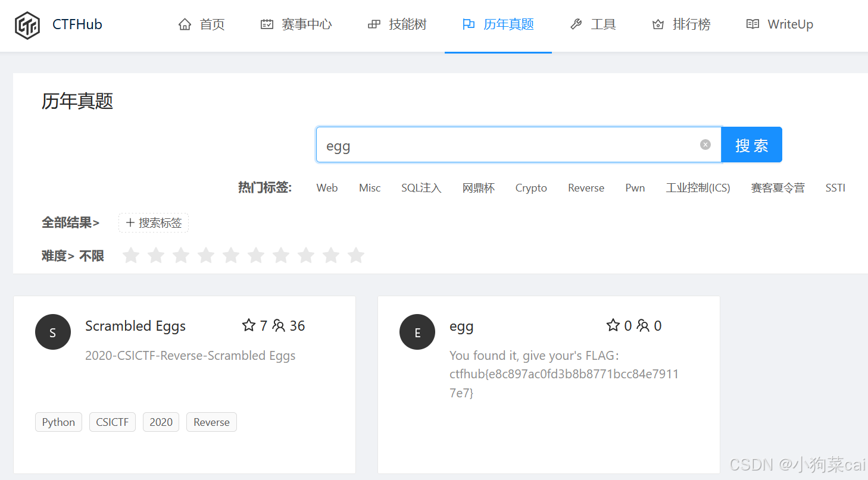This screenshot has height=480, width=868.
Task: Open the 首页 home tab
Action: pyautogui.click(x=201, y=24)
